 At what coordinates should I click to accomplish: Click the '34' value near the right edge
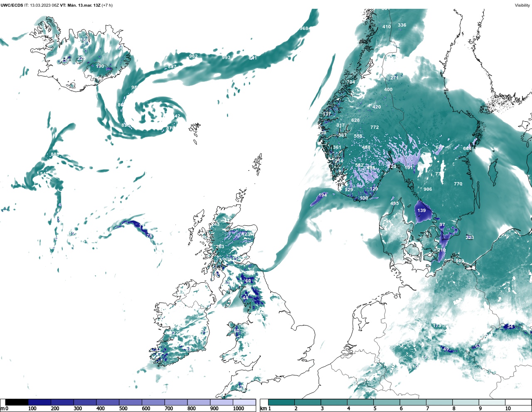pos(510,326)
